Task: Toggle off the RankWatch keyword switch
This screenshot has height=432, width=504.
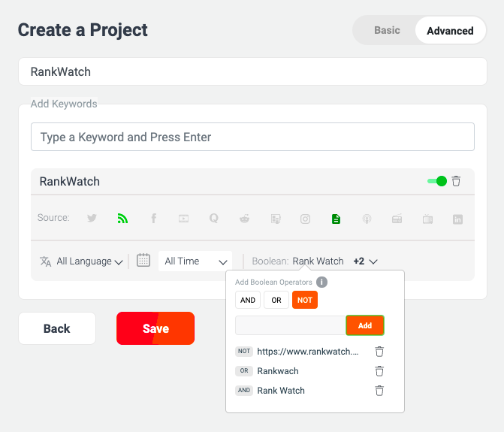Action: tap(437, 181)
